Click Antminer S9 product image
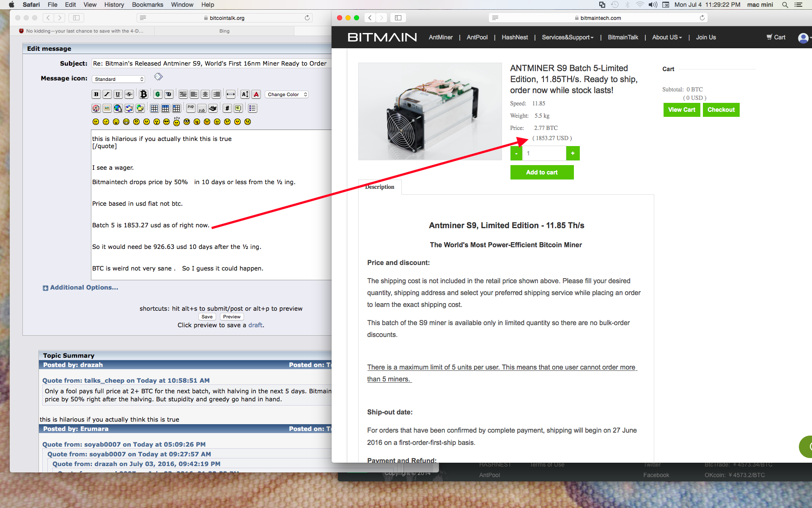The image size is (812, 508). tap(430, 111)
